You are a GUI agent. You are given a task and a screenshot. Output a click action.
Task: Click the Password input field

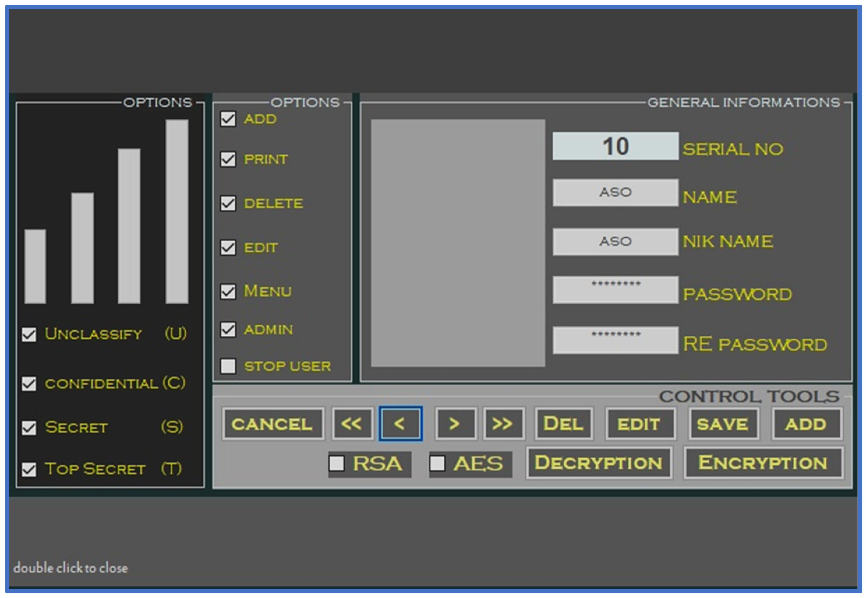point(615,290)
